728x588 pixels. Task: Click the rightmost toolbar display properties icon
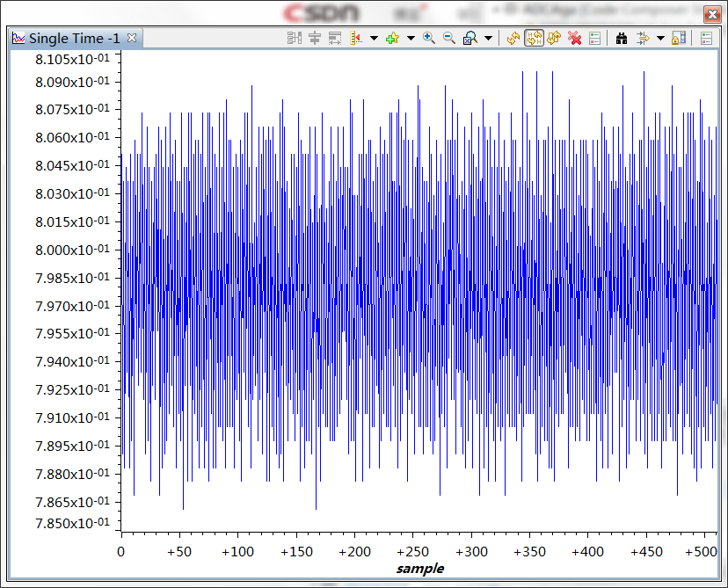706,38
